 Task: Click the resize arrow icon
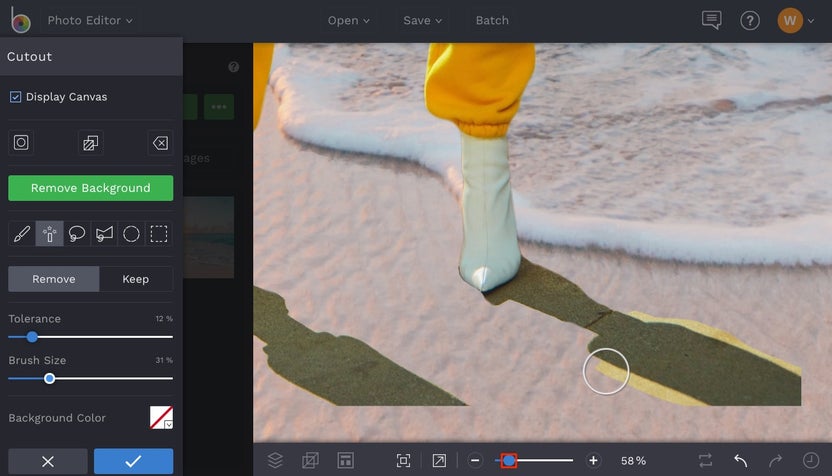[x=439, y=460]
